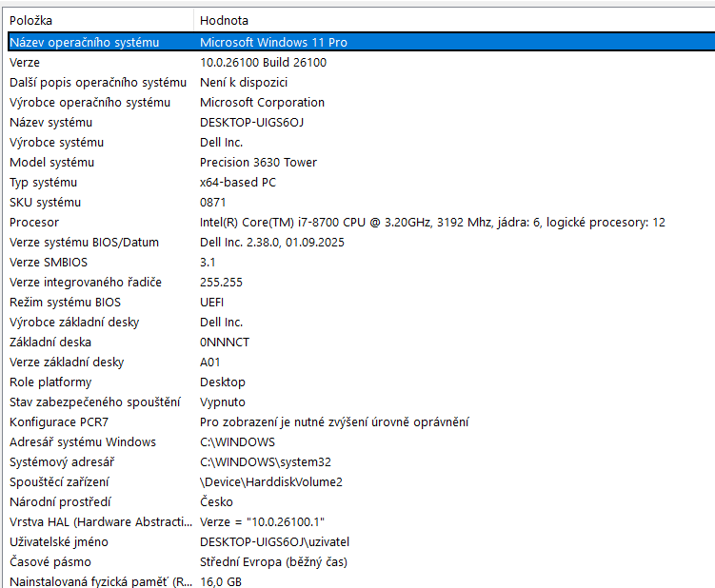The width and height of the screenshot is (715, 588).
Task: Select the value Microsoft Windows 11 Pro
Action: point(273,43)
